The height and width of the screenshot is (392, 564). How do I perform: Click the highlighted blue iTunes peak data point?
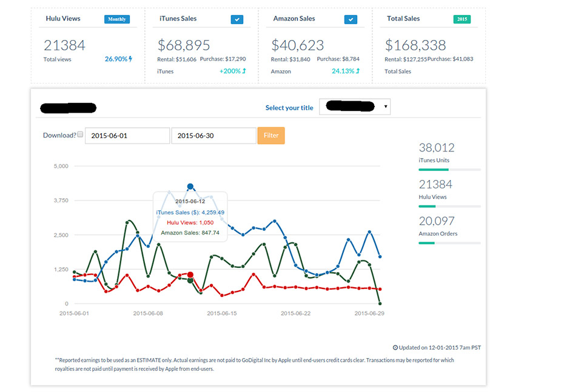click(190, 187)
